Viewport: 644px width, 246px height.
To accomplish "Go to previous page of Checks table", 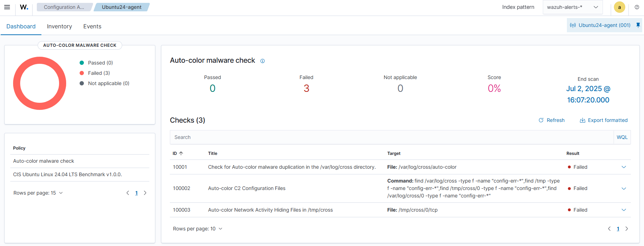I will pyautogui.click(x=609, y=229).
